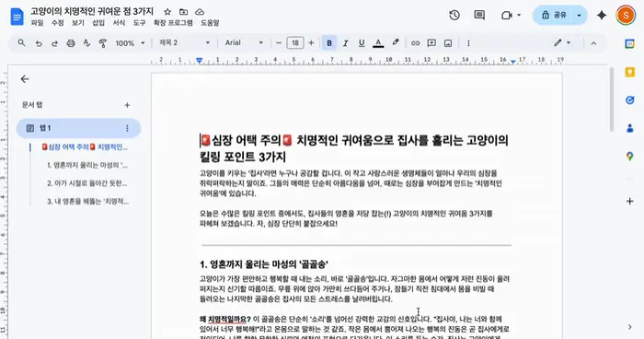644x339 pixels.
Task: Open the Gemini sparkle assistant
Action: (x=602, y=16)
